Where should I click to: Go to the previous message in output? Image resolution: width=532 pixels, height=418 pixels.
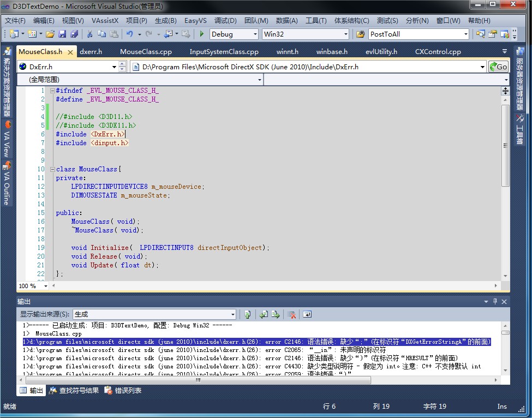click(264, 314)
